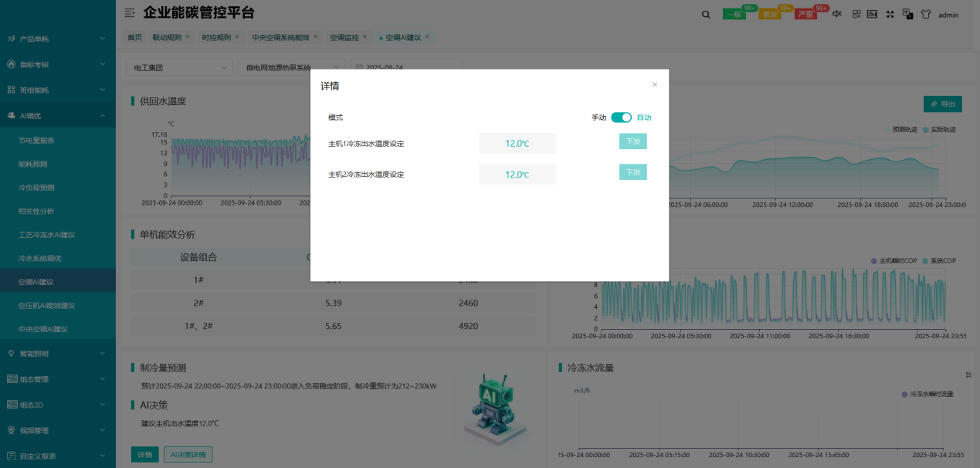Click the search magnifier icon in header
Viewport: 980px width, 468px height.
tap(705, 15)
